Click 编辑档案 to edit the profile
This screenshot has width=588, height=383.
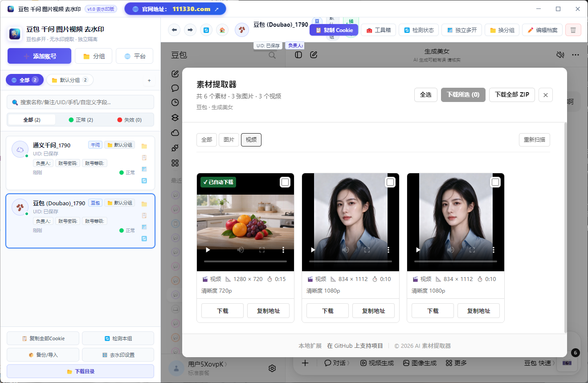542,30
